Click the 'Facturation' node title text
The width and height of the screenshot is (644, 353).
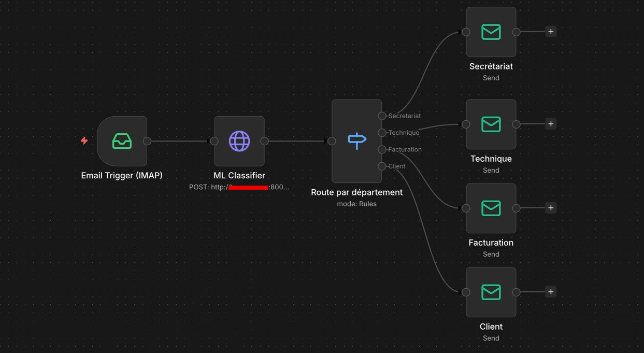(x=491, y=243)
